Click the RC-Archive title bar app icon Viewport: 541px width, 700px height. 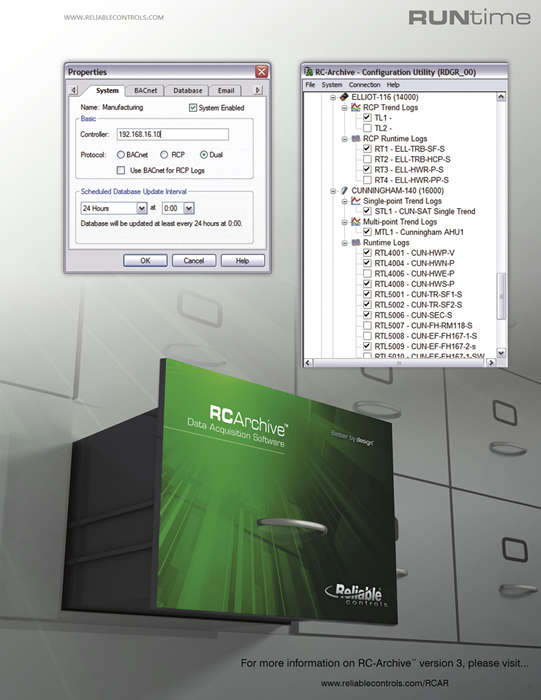tap(308, 71)
